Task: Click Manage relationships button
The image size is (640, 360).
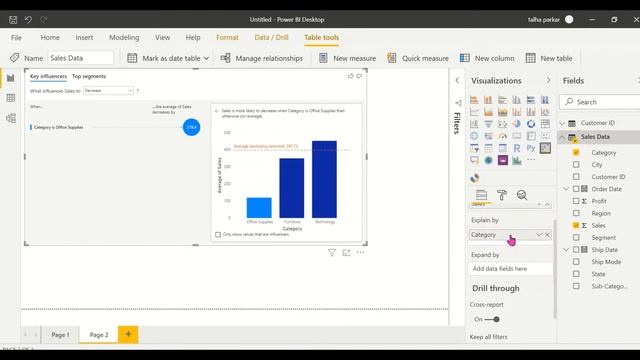Action: (x=262, y=58)
